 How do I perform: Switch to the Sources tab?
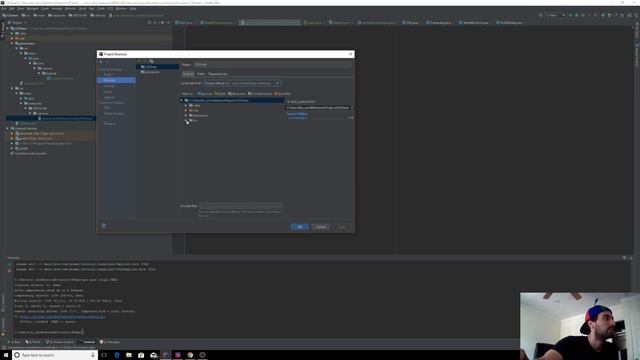point(188,74)
